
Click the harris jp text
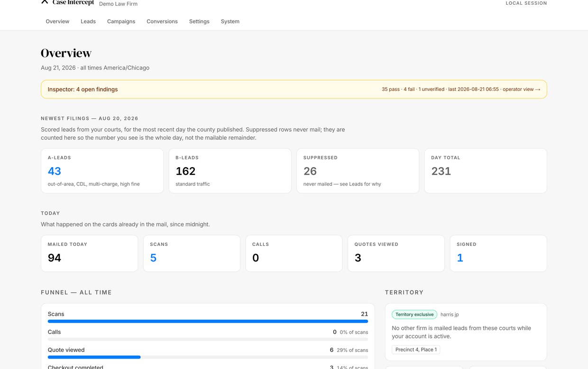click(x=450, y=315)
